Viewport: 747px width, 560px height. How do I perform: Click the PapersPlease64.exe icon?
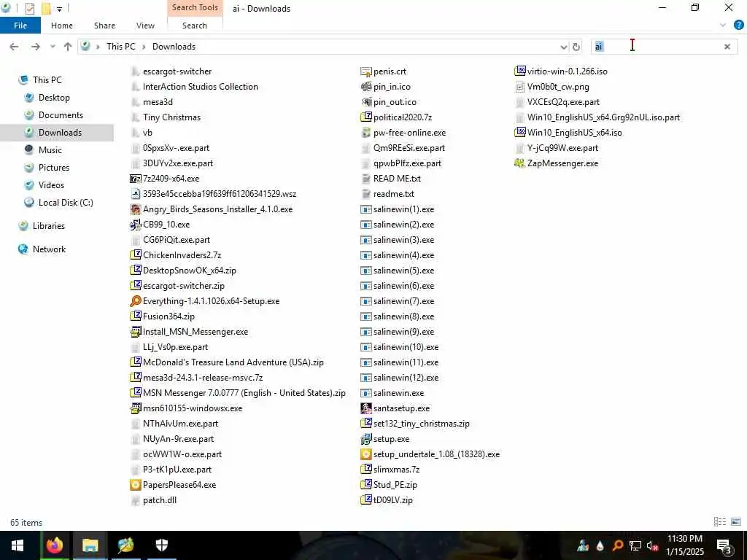tap(136, 485)
